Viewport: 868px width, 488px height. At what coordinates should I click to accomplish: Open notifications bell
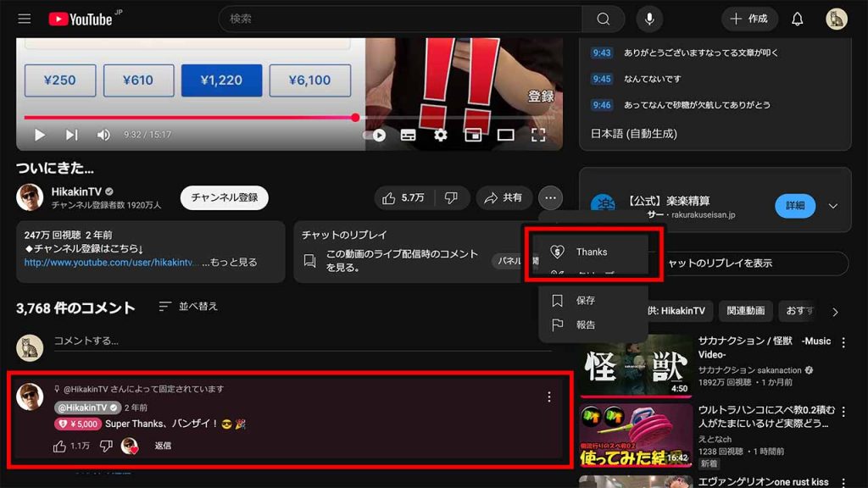coord(797,19)
